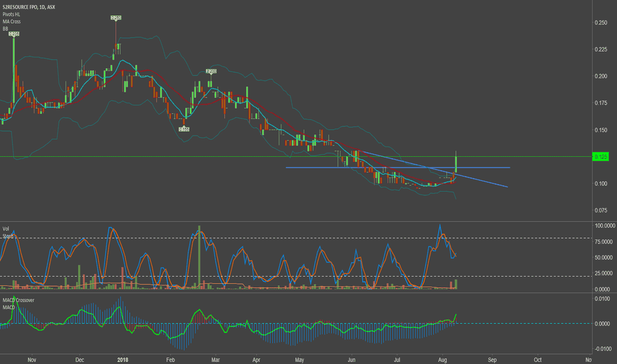
Task: Click the pivot high label in late February
Action: [x=211, y=71]
